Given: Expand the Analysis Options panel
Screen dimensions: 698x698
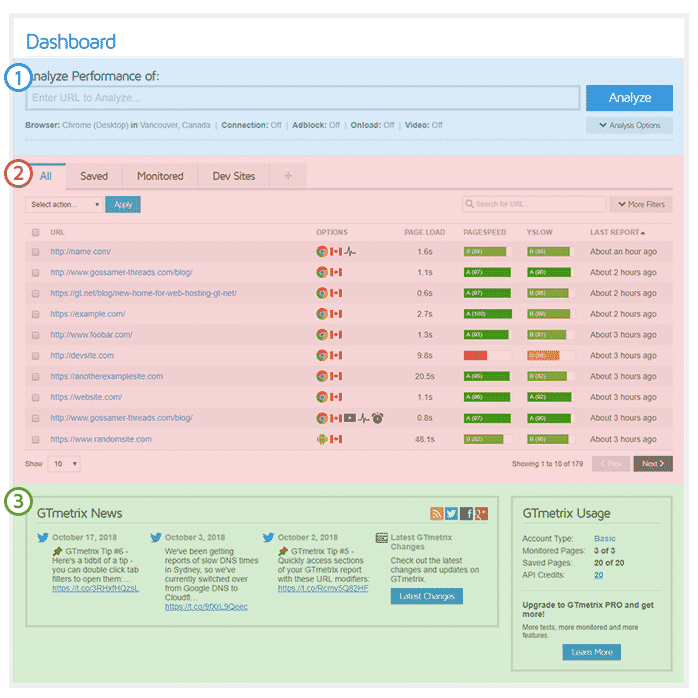Looking at the screenshot, I should (x=629, y=125).
